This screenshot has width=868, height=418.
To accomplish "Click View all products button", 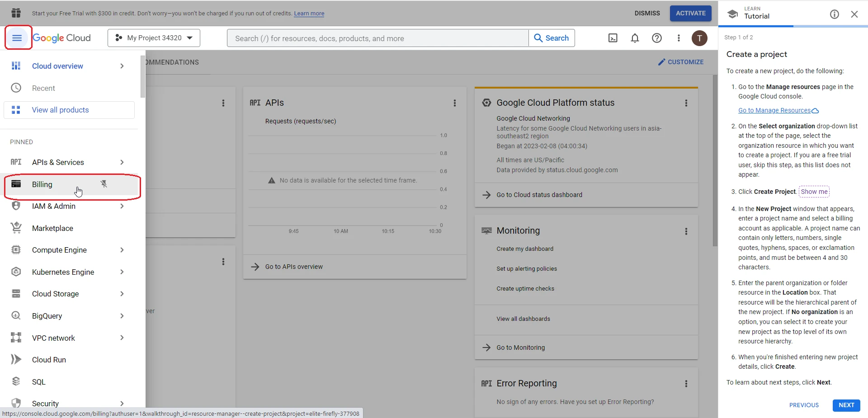I will [69, 110].
